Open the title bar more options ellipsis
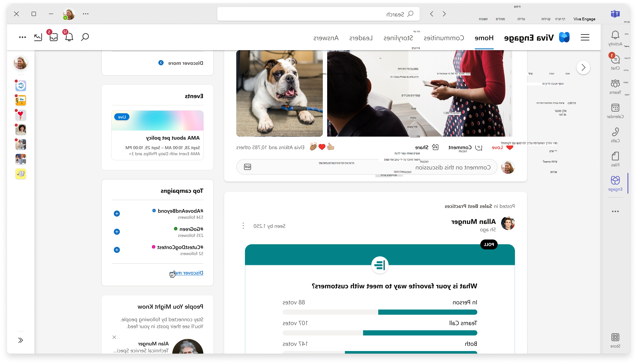This screenshot has width=637, height=364. (x=85, y=14)
